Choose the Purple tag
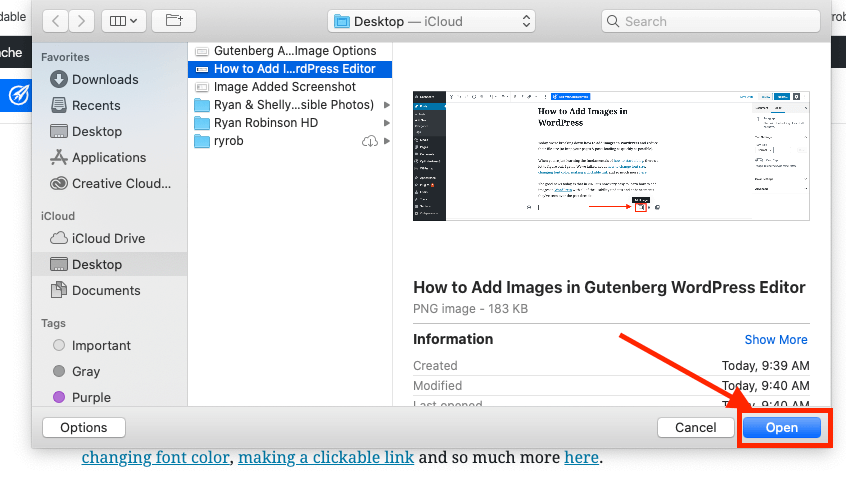Image resolution: width=846 pixels, height=484 pixels. pyautogui.click(x=90, y=398)
